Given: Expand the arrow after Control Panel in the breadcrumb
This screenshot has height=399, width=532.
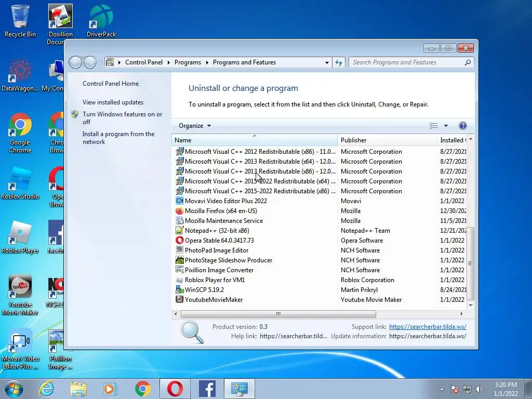Looking at the screenshot, I should (169, 62).
